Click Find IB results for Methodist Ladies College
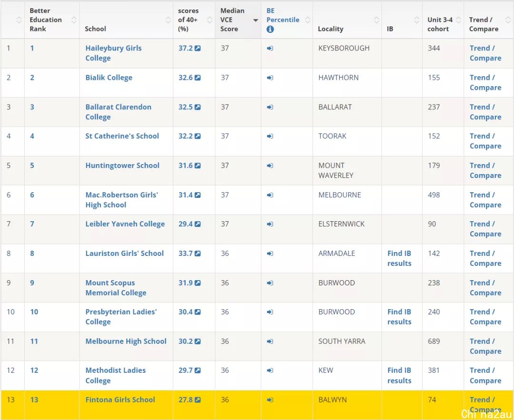 click(x=399, y=375)
